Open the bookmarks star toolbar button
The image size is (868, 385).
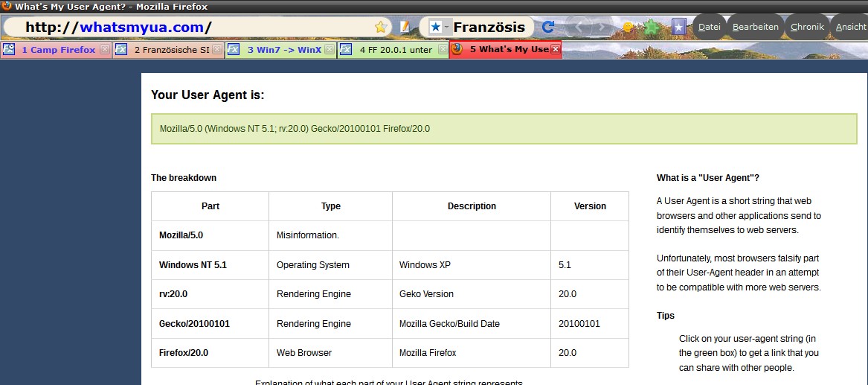(678, 27)
